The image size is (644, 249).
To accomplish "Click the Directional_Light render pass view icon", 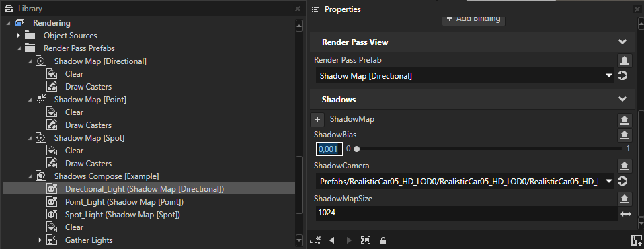I will [x=51, y=188].
